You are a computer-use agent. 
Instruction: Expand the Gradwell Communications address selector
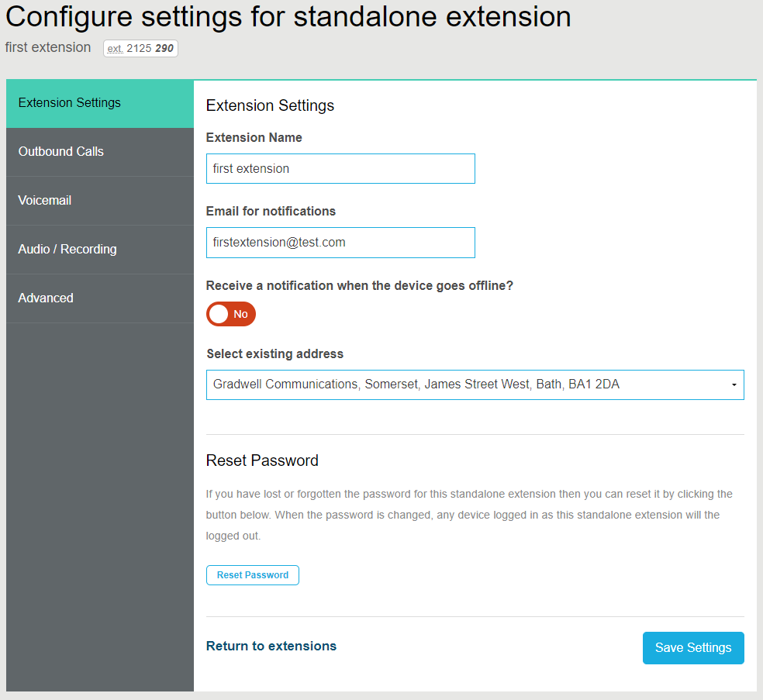475,384
